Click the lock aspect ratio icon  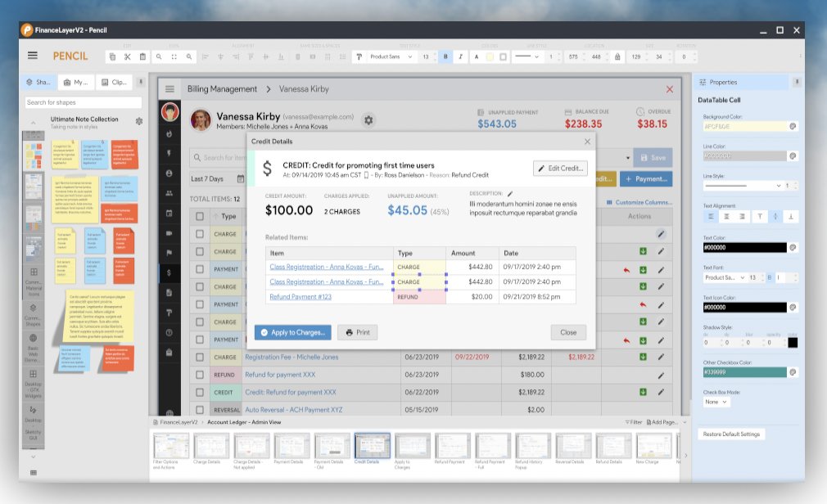point(617,56)
